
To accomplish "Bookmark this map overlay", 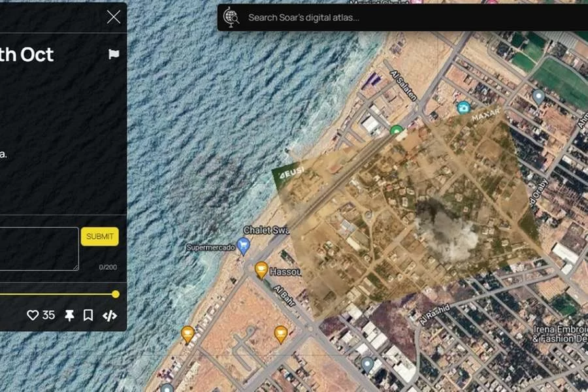I will pyautogui.click(x=88, y=316).
